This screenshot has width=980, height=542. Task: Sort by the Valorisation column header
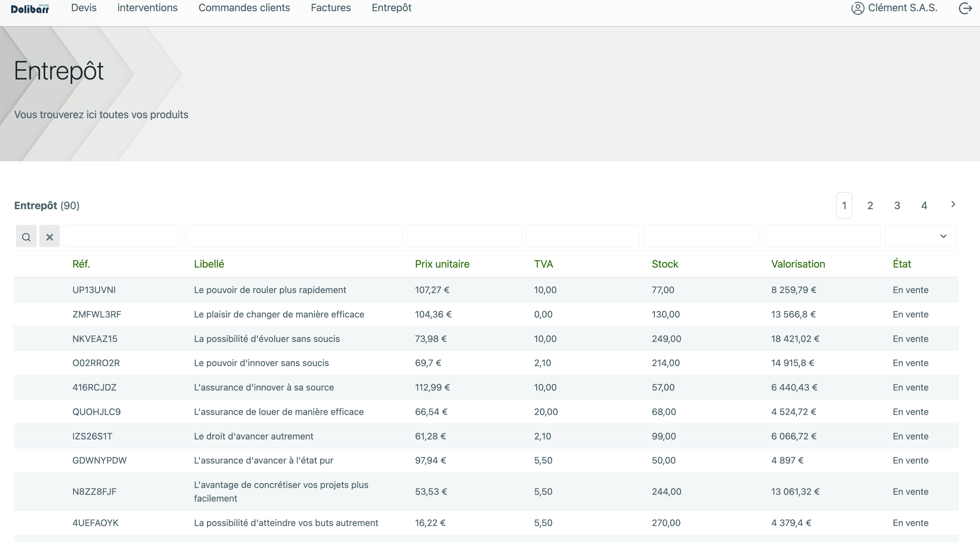tap(798, 264)
